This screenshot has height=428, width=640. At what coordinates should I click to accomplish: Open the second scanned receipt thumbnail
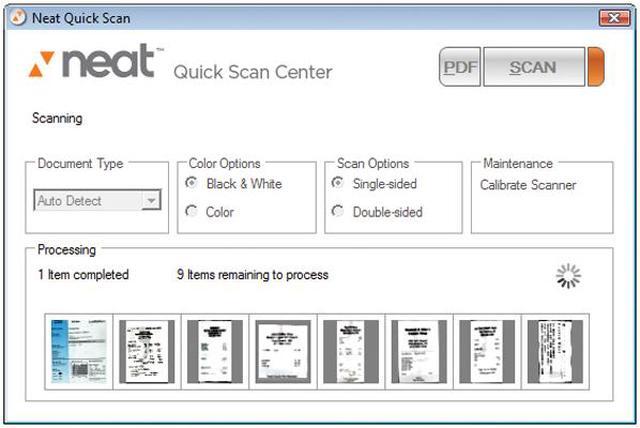click(147, 352)
